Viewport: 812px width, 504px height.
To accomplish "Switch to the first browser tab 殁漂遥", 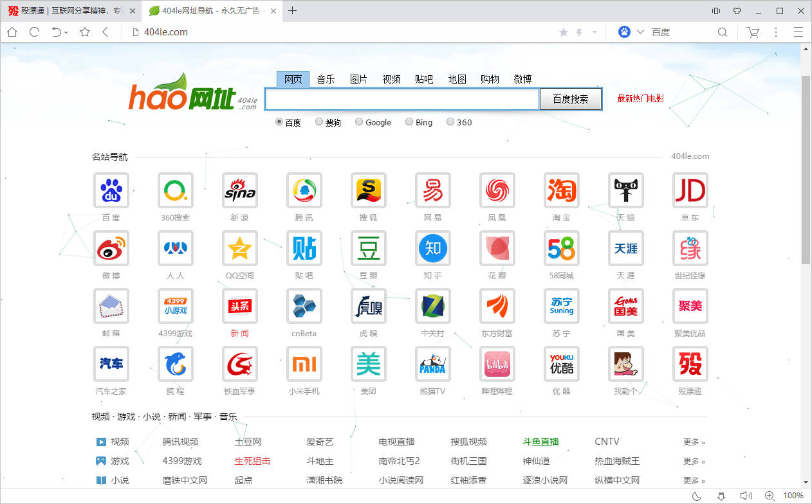I will (x=71, y=11).
